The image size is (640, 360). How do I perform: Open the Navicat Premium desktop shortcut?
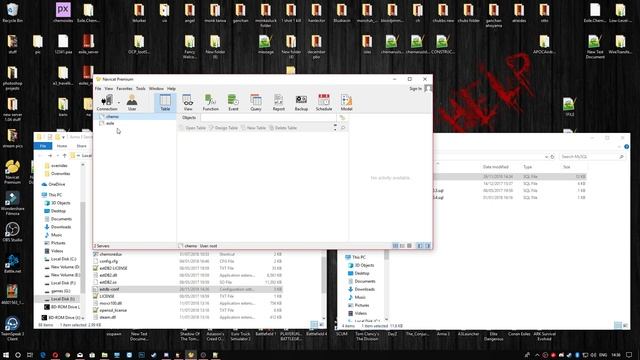click(x=12, y=172)
